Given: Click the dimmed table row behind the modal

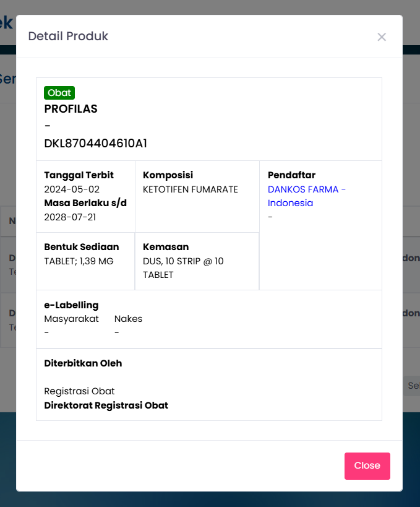Looking at the screenshot, I should [x=12, y=263].
